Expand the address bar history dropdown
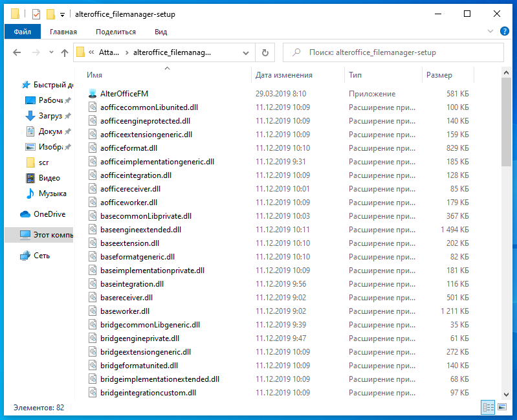This screenshot has height=420, width=517. point(246,53)
